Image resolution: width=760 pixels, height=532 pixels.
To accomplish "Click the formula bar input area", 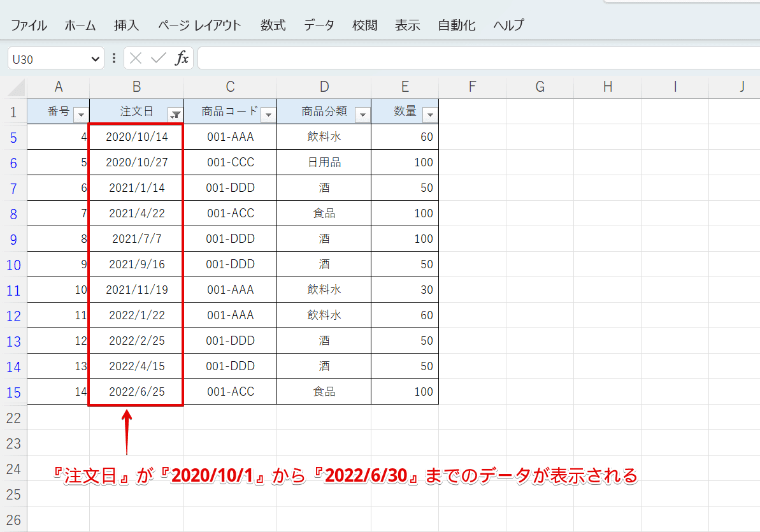I will (479, 59).
